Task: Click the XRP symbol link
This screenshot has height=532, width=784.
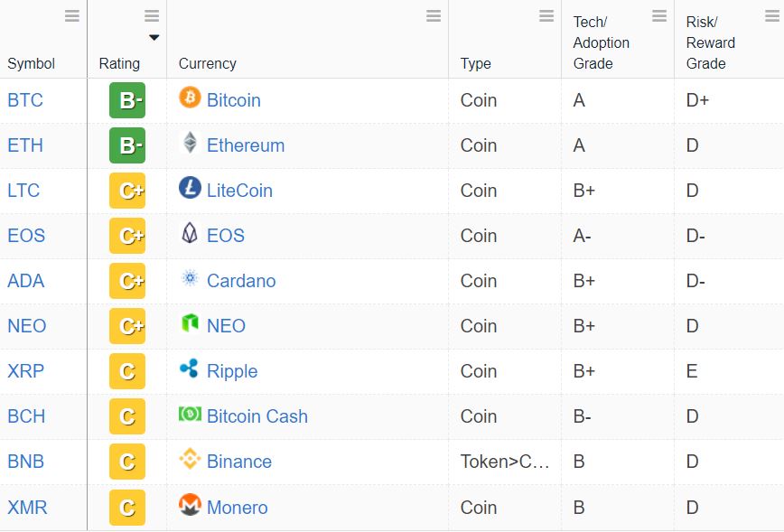Action: coord(26,371)
